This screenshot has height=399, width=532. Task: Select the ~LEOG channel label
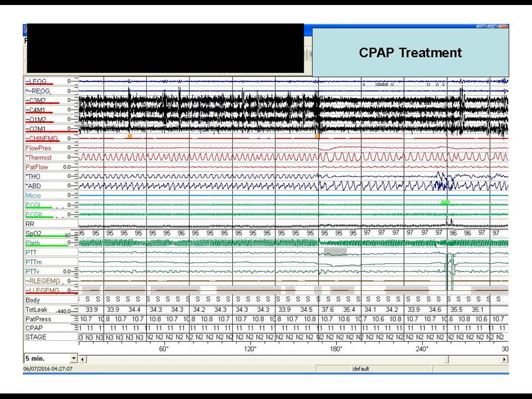tap(36, 81)
